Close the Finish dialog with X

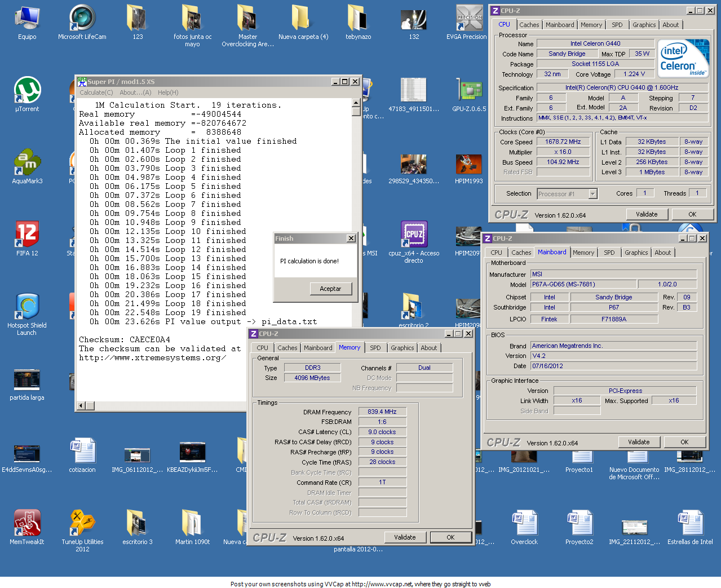click(351, 238)
